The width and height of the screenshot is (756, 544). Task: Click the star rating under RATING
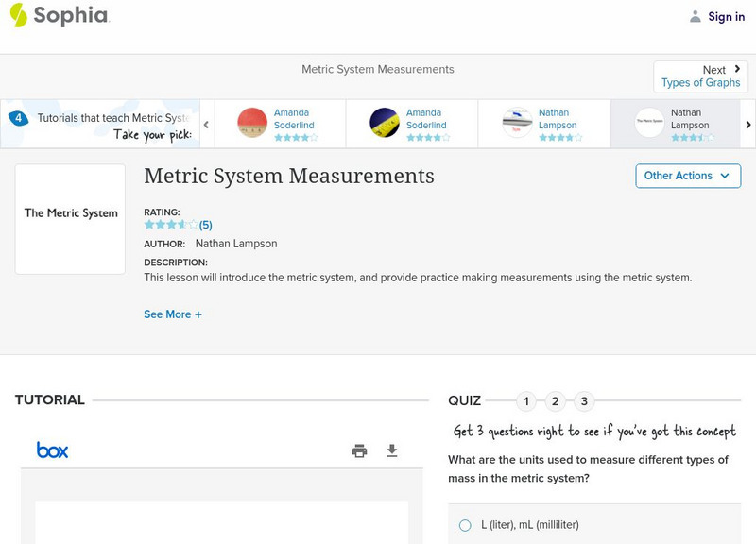171,225
